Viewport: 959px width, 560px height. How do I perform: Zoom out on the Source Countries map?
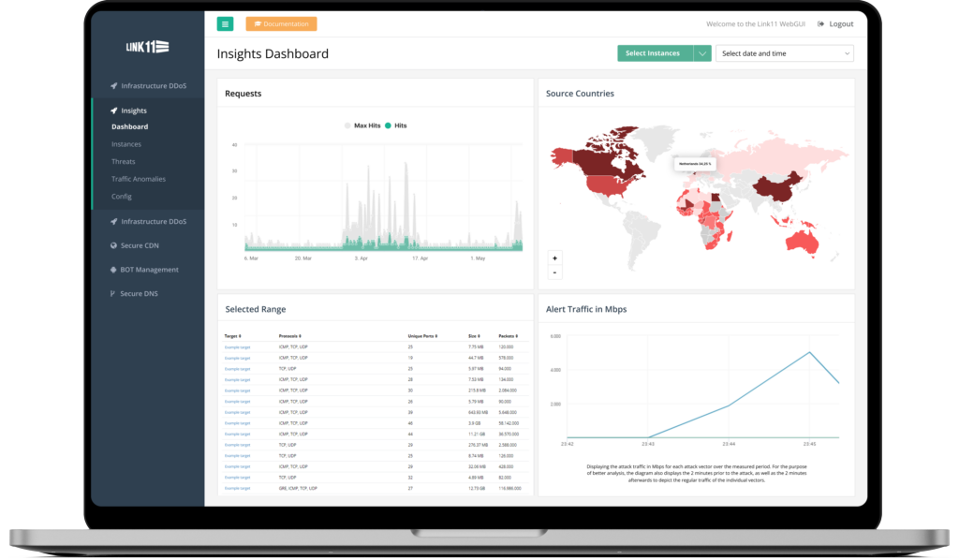click(x=554, y=273)
